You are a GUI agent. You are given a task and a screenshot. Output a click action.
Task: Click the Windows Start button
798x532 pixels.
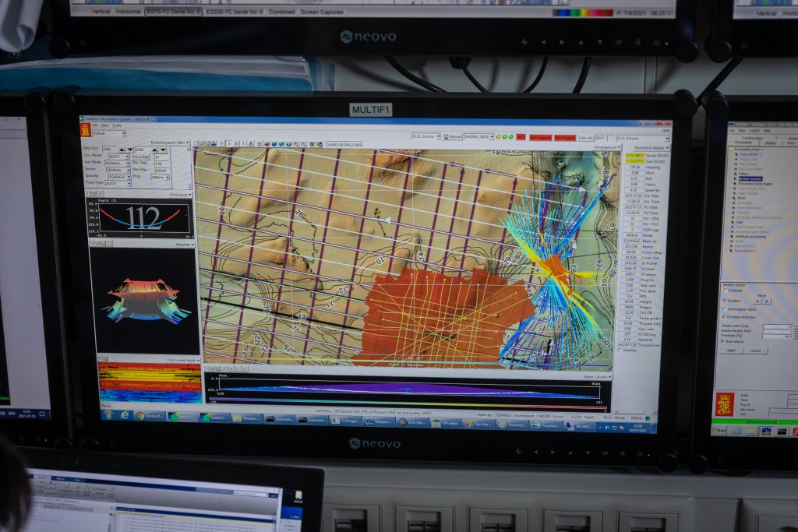click(108, 415)
